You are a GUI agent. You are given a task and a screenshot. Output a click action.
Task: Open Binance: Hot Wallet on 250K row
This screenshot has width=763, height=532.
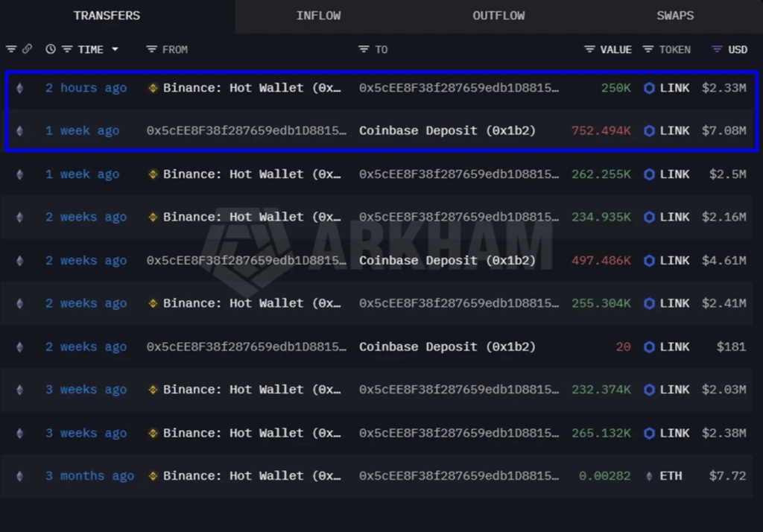pyautogui.click(x=252, y=88)
